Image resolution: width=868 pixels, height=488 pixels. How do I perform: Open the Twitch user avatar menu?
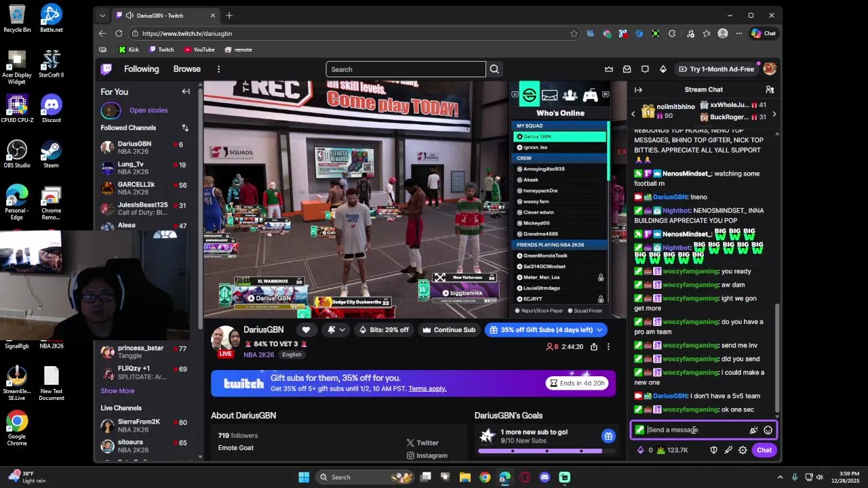pyautogui.click(x=769, y=69)
